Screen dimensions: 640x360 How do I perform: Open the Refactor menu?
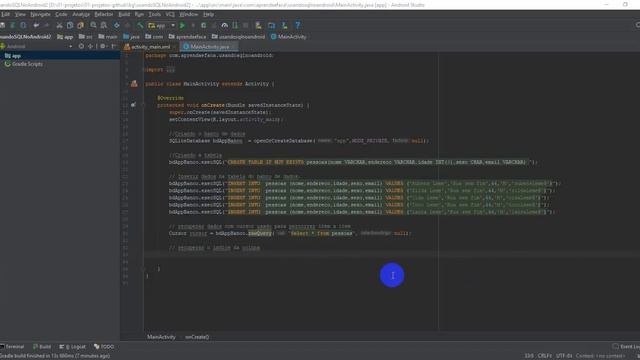tap(104, 14)
